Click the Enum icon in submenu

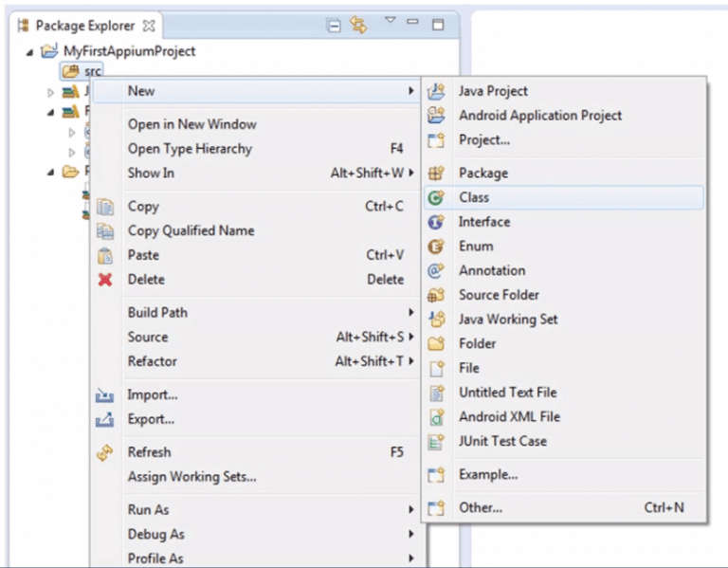tap(436, 247)
